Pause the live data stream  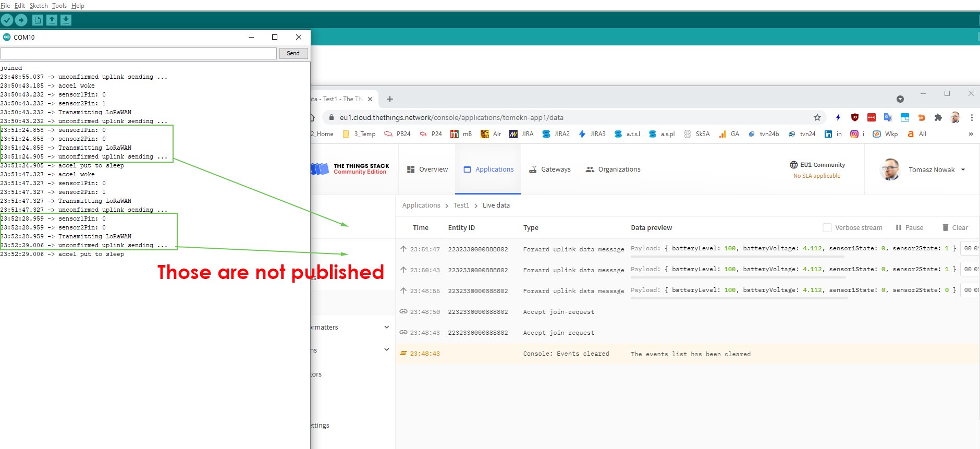pyautogui.click(x=910, y=227)
